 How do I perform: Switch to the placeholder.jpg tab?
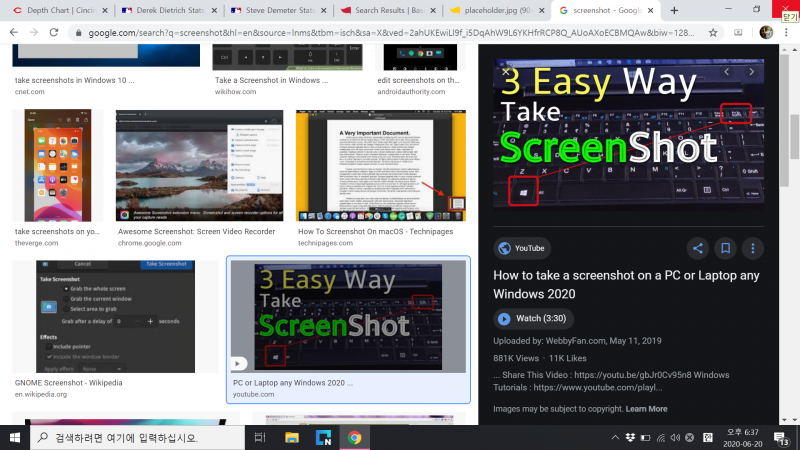[493, 10]
